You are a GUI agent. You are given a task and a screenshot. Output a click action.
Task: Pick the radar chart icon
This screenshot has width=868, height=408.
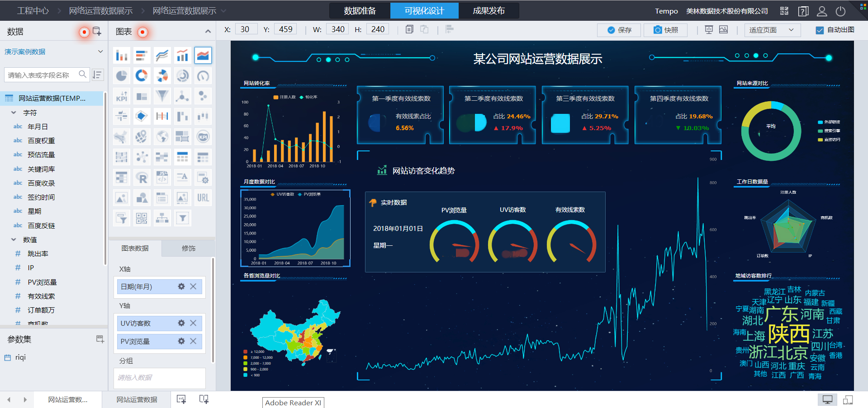142,116
